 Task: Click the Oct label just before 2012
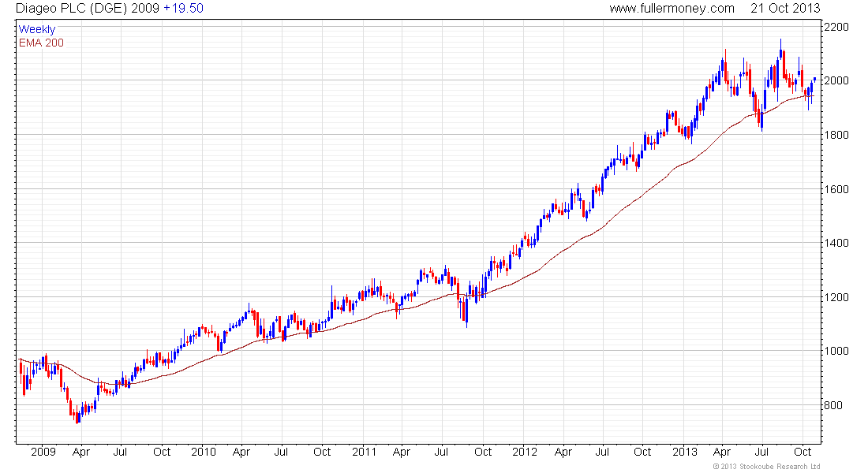pyautogui.click(x=483, y=452)
